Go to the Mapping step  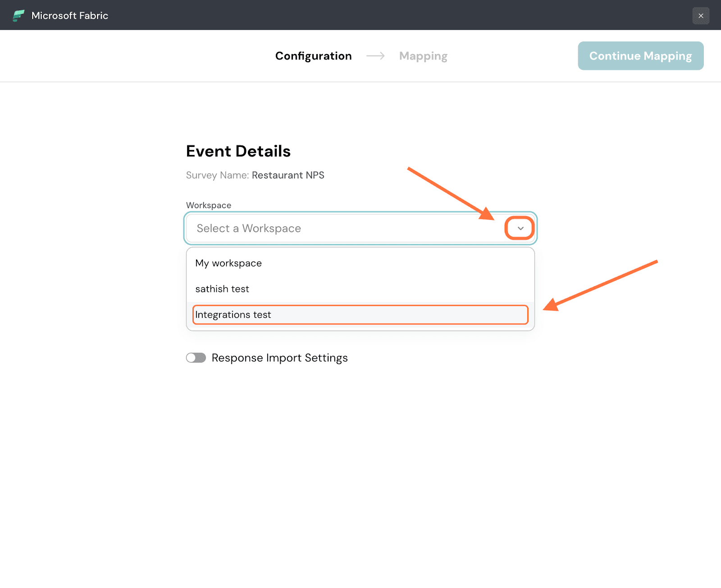(423, 56)
